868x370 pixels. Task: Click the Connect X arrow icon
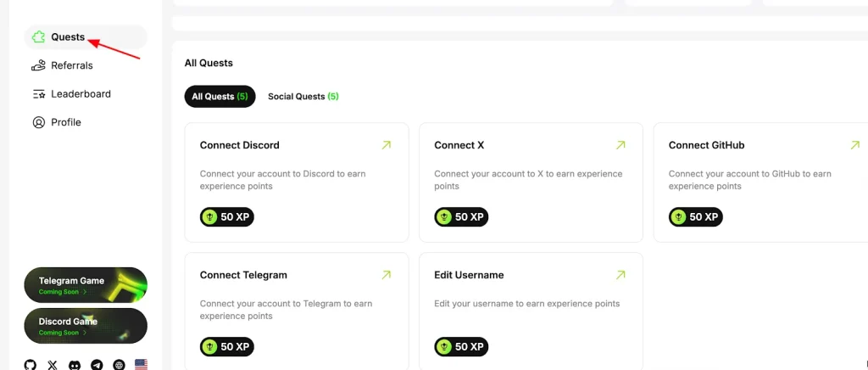click(x=620, y=145)
